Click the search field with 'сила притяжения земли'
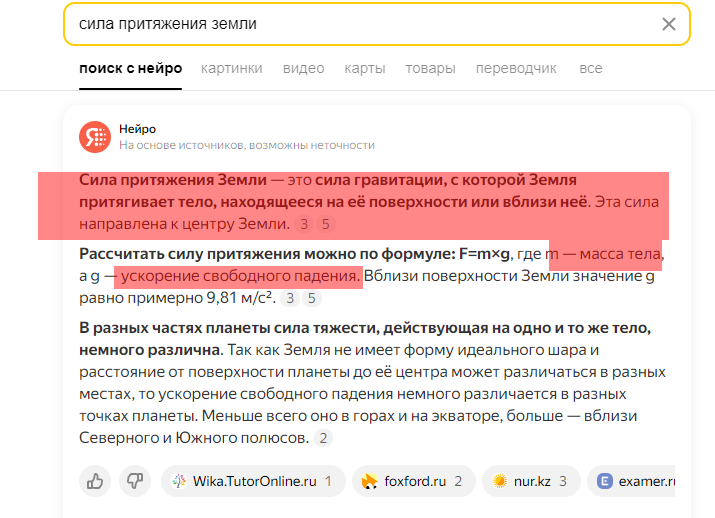The width and height of the screenshot is (715, 518). (377, 24)
